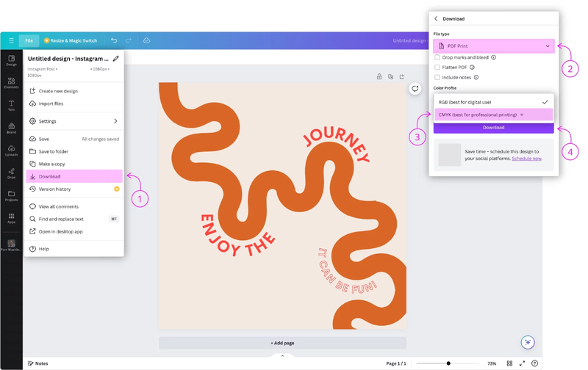This screenshot has width=588, height=370.
Task: Open the File menu
Action: (29, 40)
